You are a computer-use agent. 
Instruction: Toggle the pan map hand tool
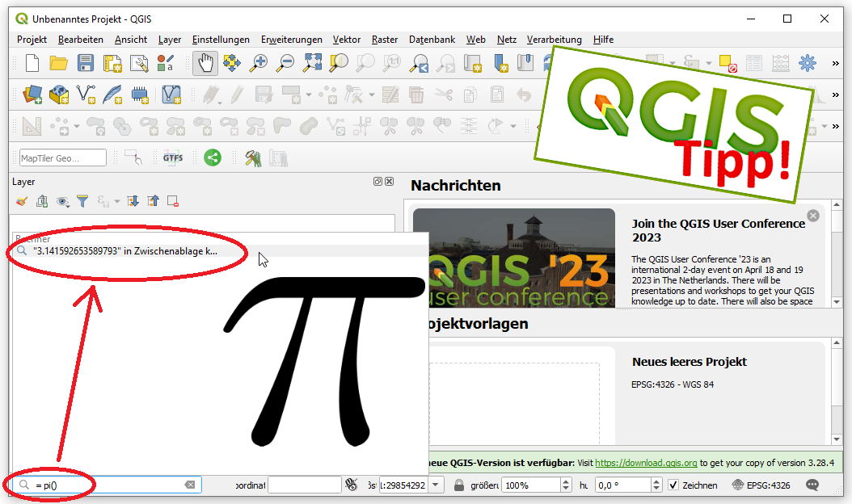205,63
